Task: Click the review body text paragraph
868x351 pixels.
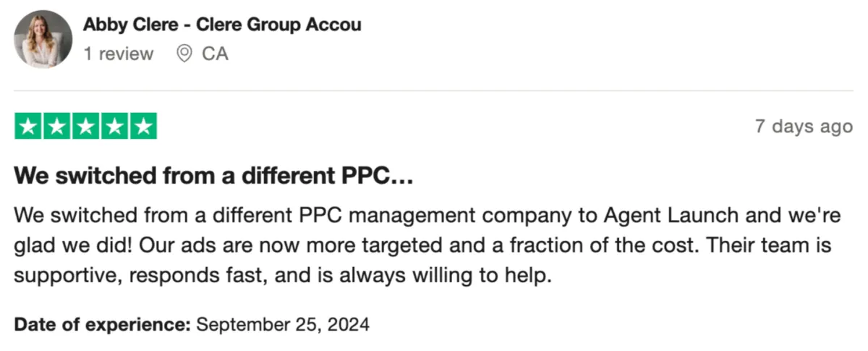Action: pyautogui.click(x=422, y=245)
